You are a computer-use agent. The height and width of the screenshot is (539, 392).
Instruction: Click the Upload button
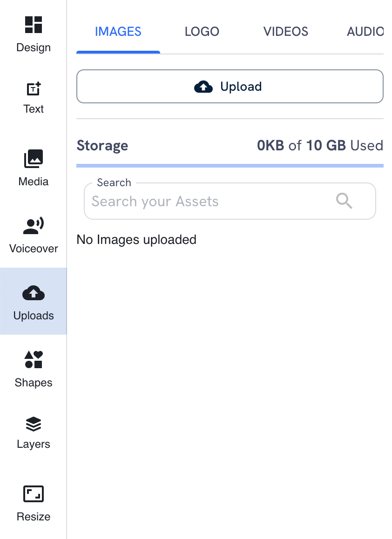230,86
